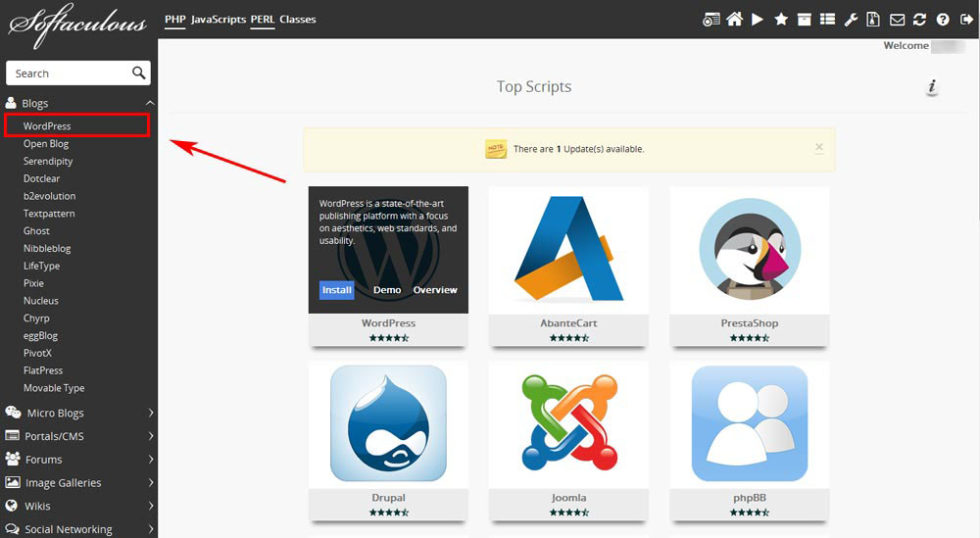Select Movable Type in the sidebar
This screenshot has width=980, height=538.
[54, 388]
